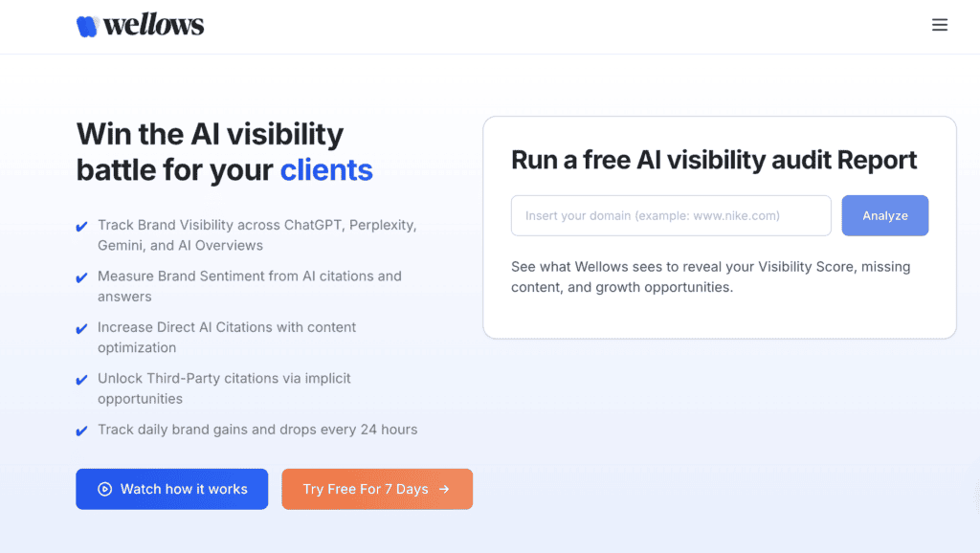
Task: Open the hamburger menu icon
Action: [x=939, y=26]
